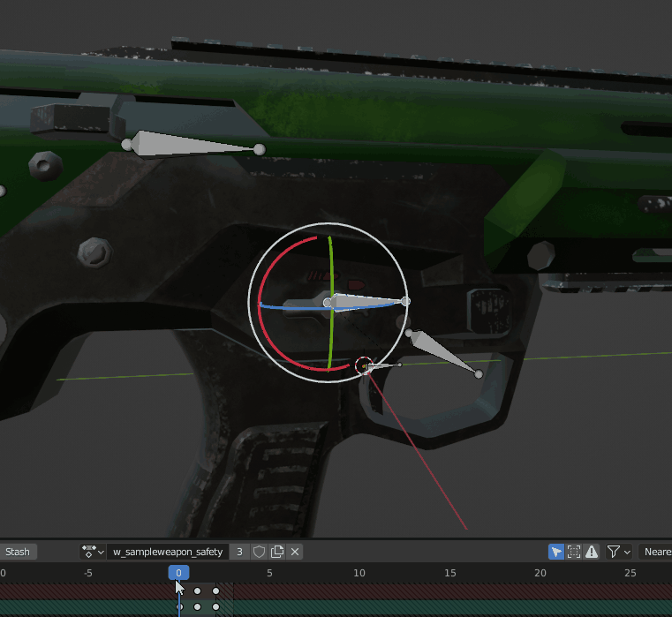Viewport: 672px width, 617px height.
Task: Select the last keyframe in the bottom channel row
Action: tap(216, 607)
